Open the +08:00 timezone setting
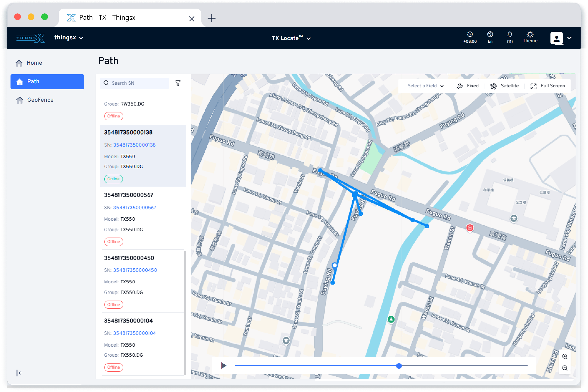This screenshot has width=588, height=392. pos(470,37)
